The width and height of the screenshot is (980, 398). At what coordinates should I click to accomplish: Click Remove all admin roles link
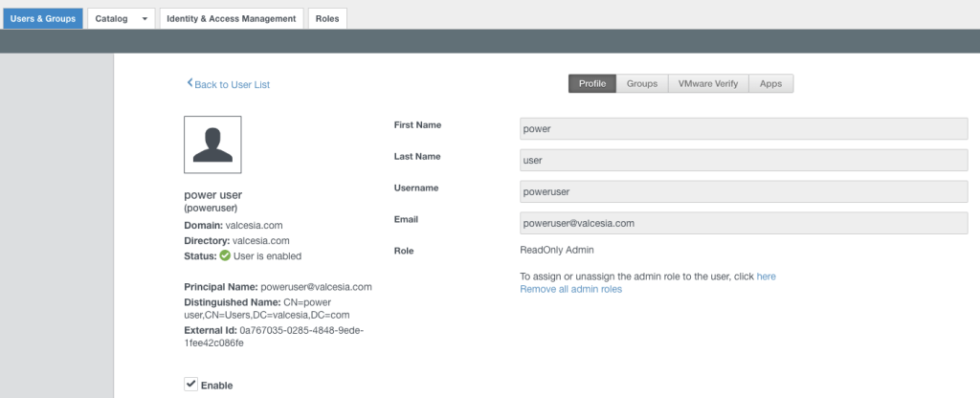click(x=570, y=289)
